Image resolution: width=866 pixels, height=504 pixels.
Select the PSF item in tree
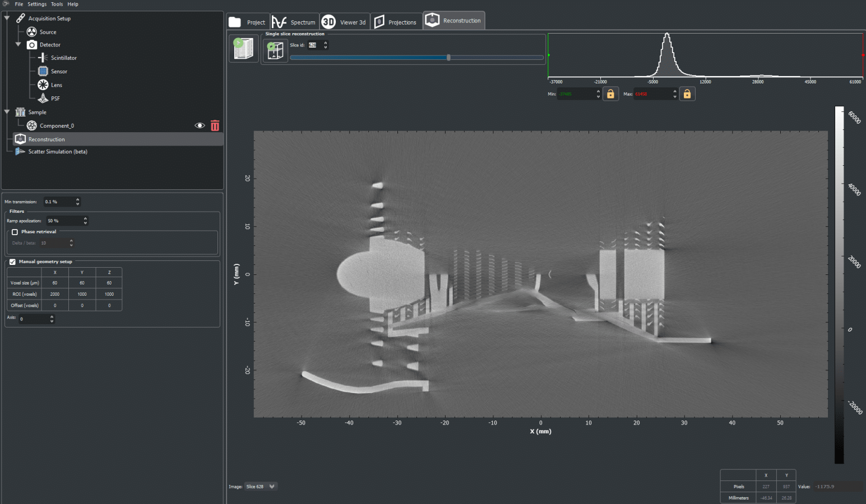55,99
